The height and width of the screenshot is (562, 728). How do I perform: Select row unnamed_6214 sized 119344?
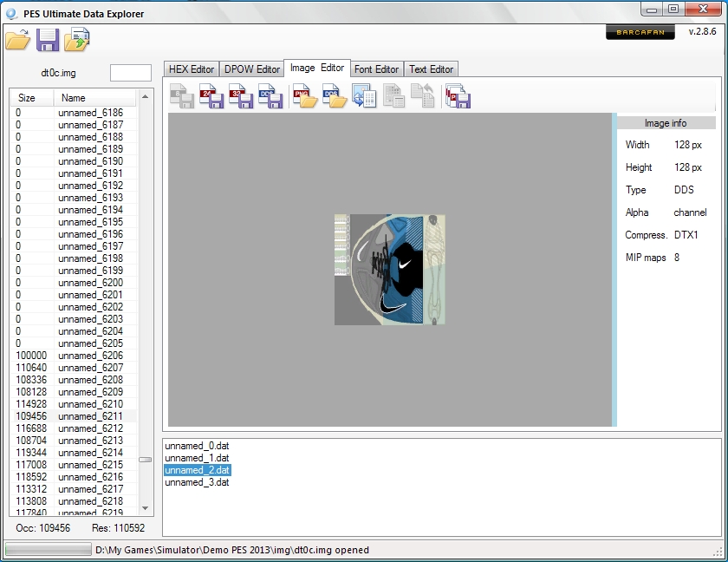[74, 453]
